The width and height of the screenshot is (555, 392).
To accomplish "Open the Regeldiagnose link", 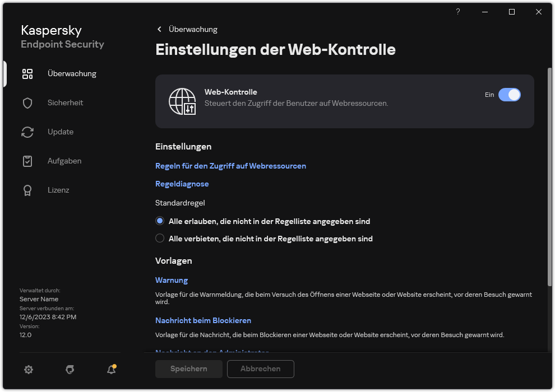I will pyautogui.click(x=182, y=184).
